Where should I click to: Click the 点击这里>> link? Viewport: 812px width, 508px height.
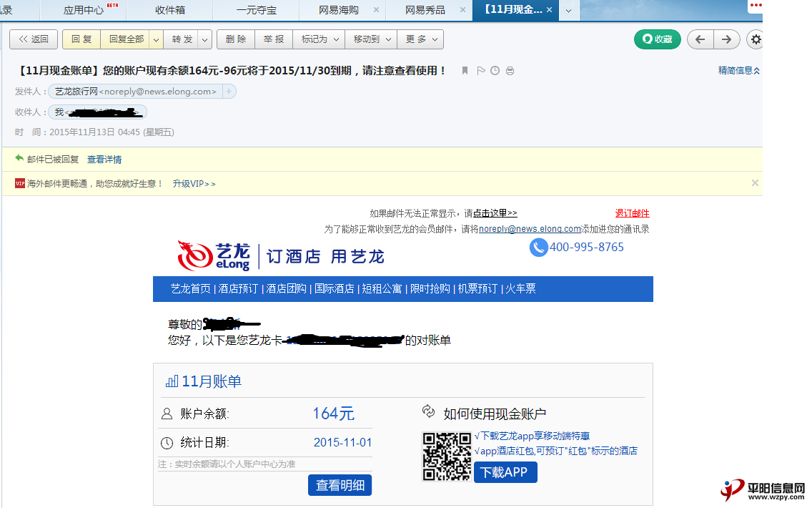[x=495, y=213]
